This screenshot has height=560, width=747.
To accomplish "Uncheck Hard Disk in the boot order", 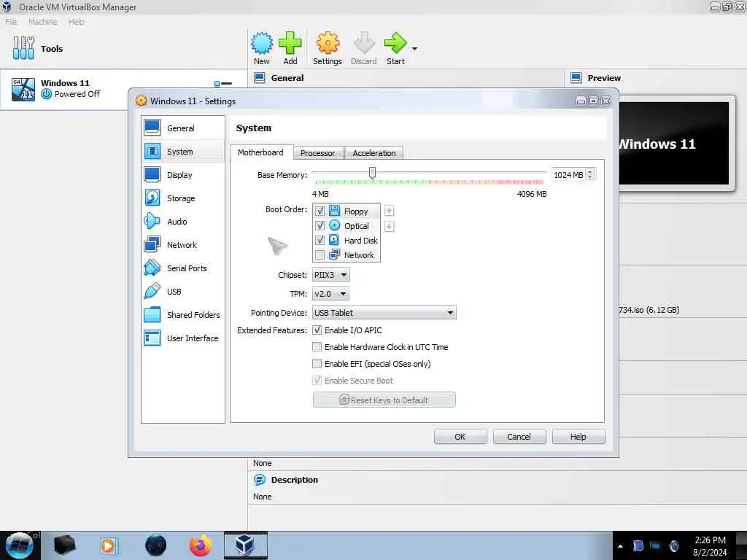I will coord(320,240).
